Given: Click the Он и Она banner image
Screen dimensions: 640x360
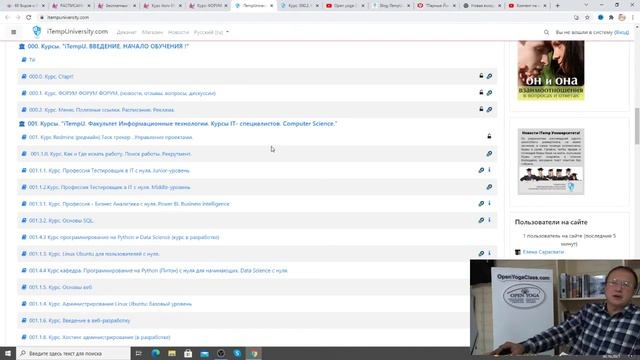Looking at the screenshot, I should tap(551, 70).
